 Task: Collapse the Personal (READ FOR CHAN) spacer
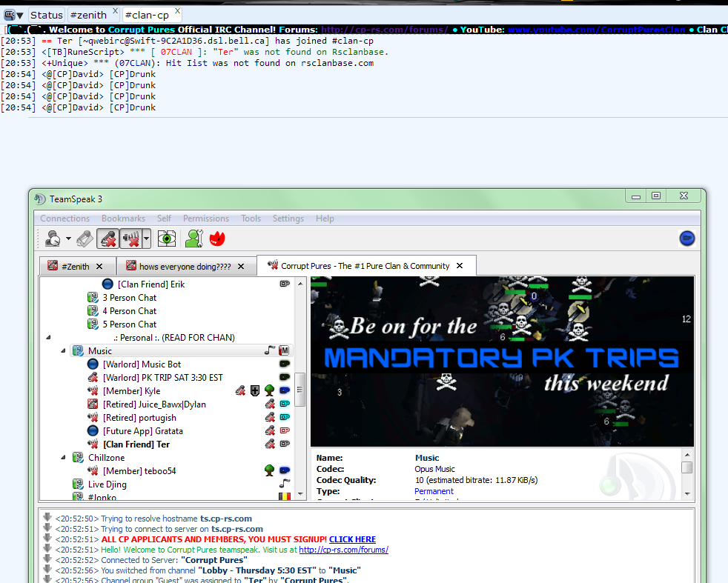48,338
